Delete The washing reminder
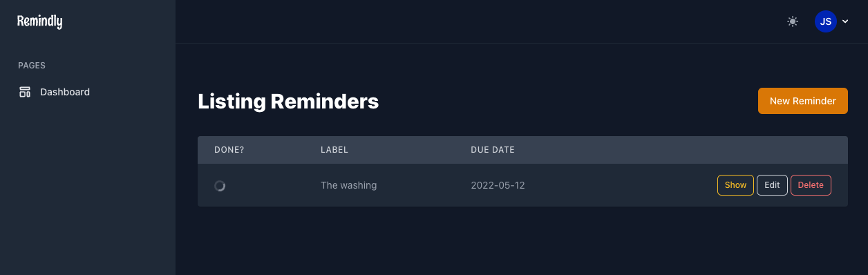The width and height of the screenshot is (868, 275). (811, 185)
